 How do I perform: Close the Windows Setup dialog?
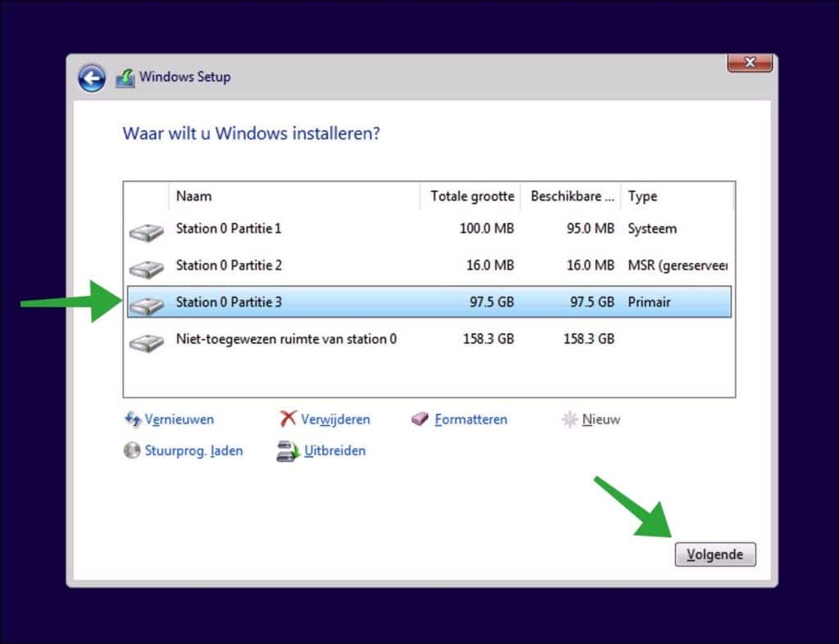pyautogui.click(x=750, y=62)
